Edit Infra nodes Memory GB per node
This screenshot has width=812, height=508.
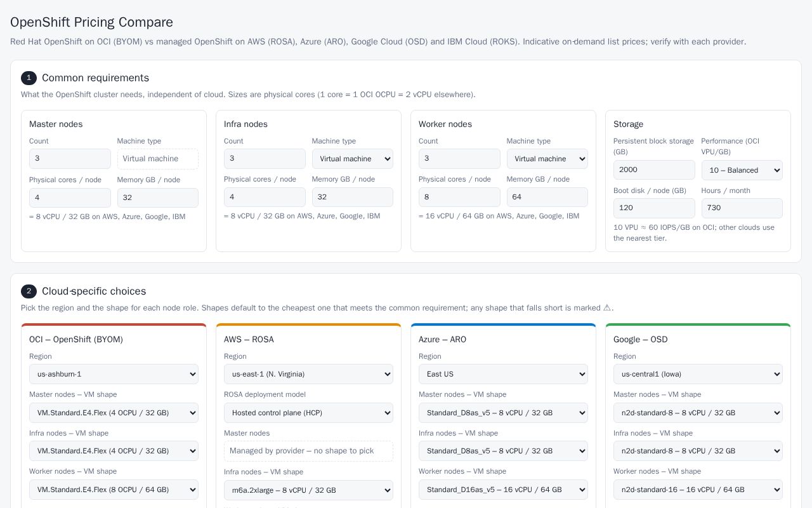[353, 197]
